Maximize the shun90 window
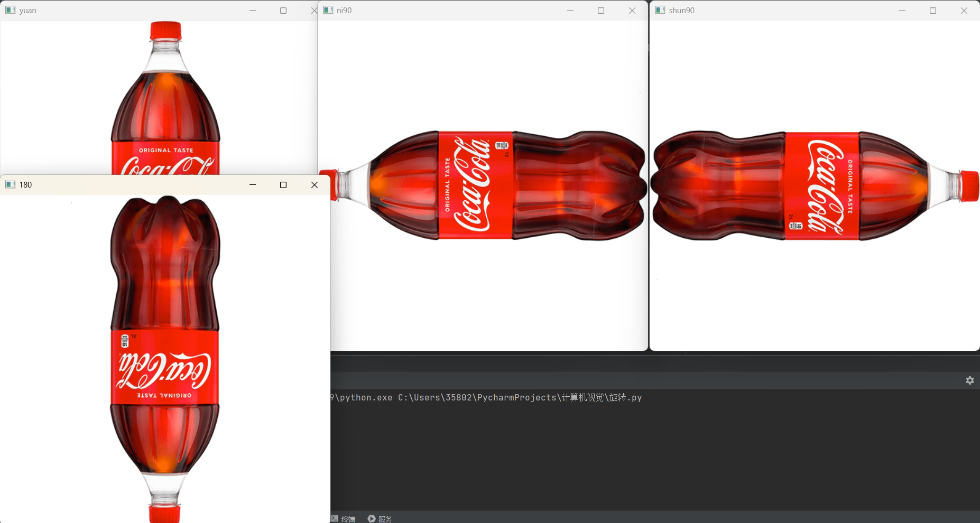Screen dimensions: 980x523 point(933,11)
